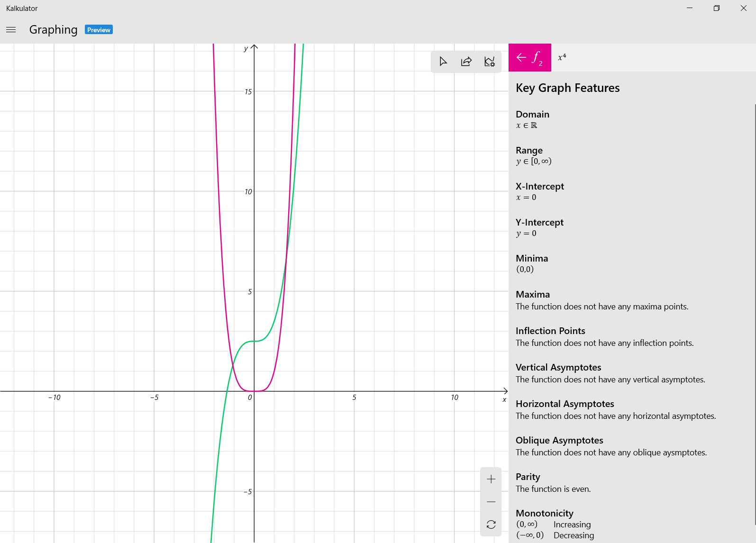Click the y-axis label 15

(248, 92)
